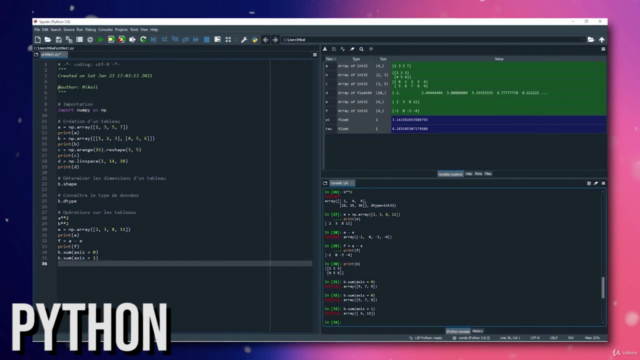Create a new file from the toolbar

(x=38, y=40)
